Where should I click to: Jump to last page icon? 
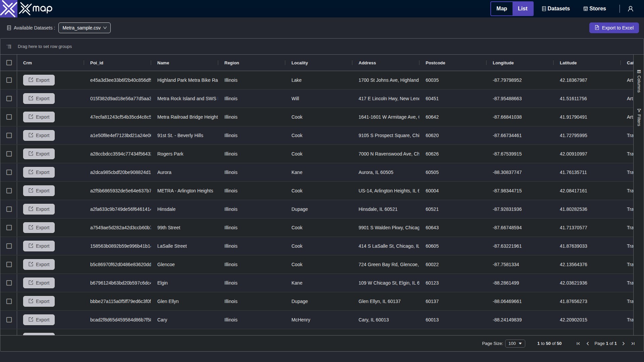[x=633, y=344]
